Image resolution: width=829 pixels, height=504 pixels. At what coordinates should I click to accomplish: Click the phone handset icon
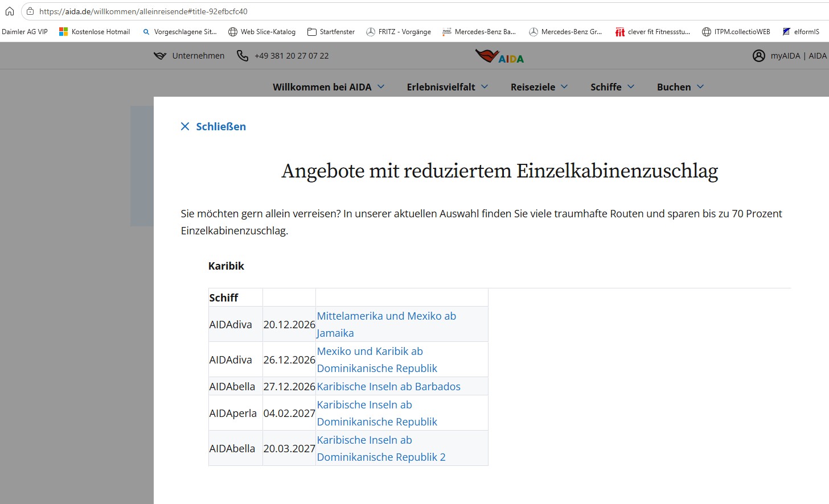pos(243,56)
